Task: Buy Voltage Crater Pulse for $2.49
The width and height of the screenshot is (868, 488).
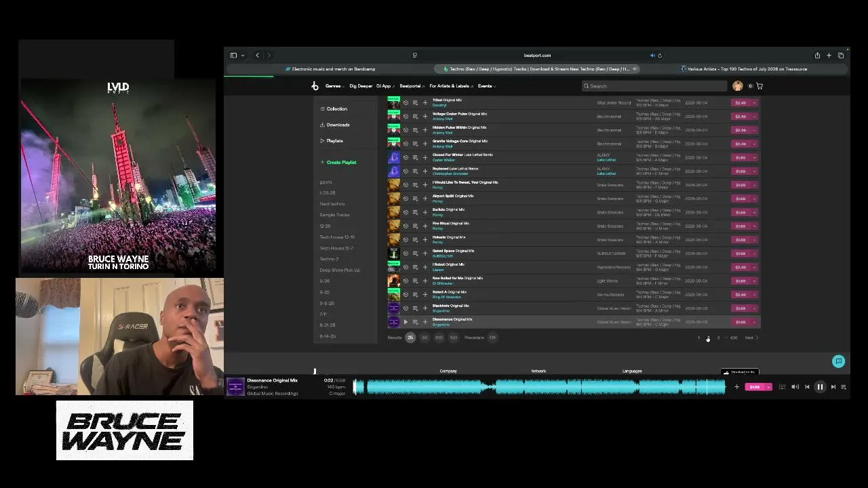Action: coord(741,117)
